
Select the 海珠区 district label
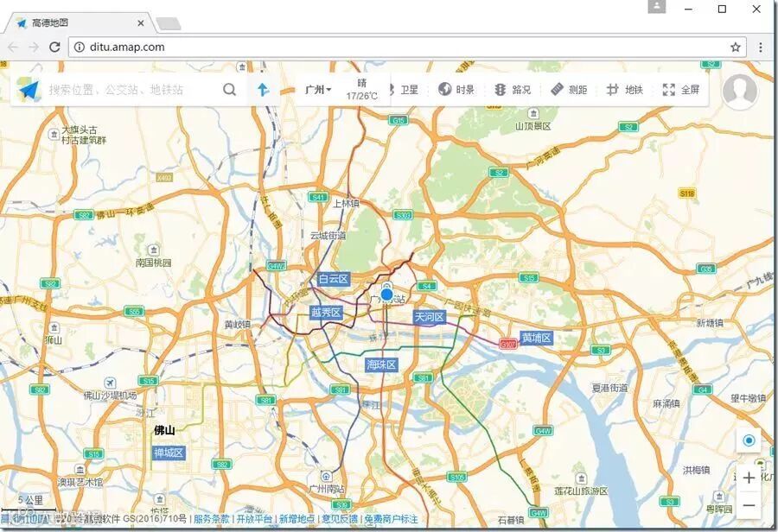point(381,365)
